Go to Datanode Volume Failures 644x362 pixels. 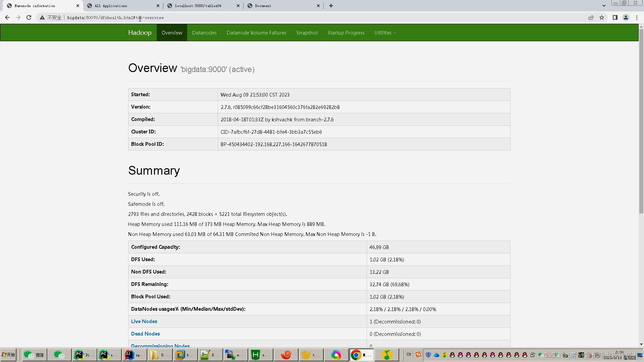(x=256, y=33)
